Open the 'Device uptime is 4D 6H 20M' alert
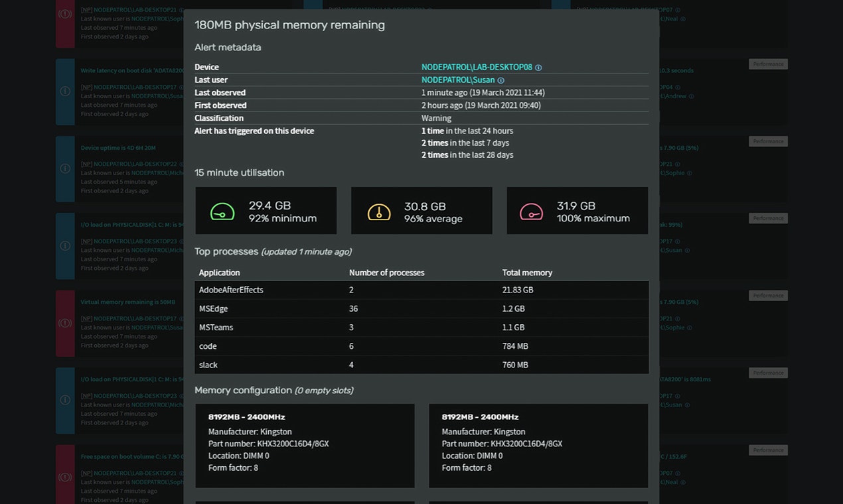The image size is (843, 504). coord(119,148)
